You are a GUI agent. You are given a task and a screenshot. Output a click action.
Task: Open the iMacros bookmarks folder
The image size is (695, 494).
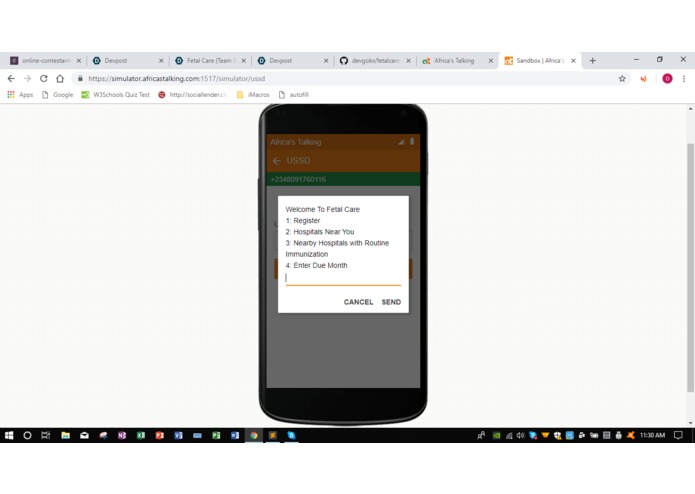click(x=254, y=94)
